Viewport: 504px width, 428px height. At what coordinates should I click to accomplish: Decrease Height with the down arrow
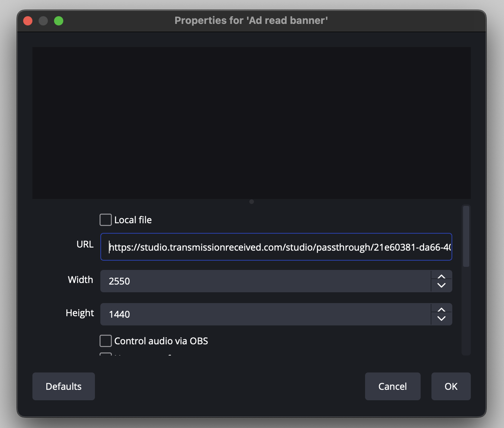(441, 319)
